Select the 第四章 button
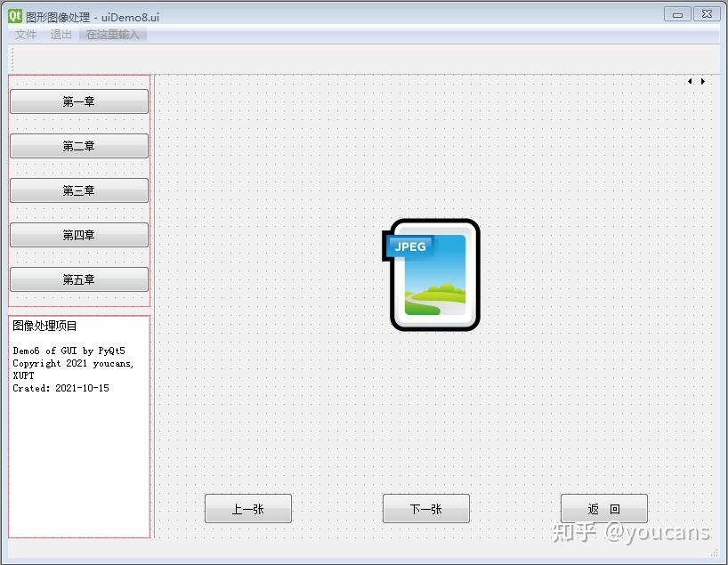728x565 pixels. point(79,235)
